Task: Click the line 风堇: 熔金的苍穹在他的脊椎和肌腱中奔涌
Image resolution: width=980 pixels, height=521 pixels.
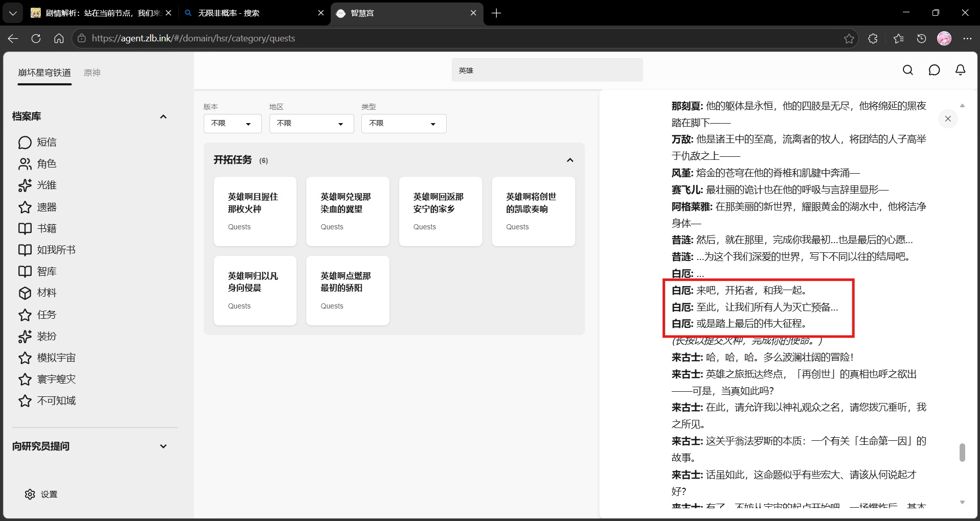Action: (766, 173)
